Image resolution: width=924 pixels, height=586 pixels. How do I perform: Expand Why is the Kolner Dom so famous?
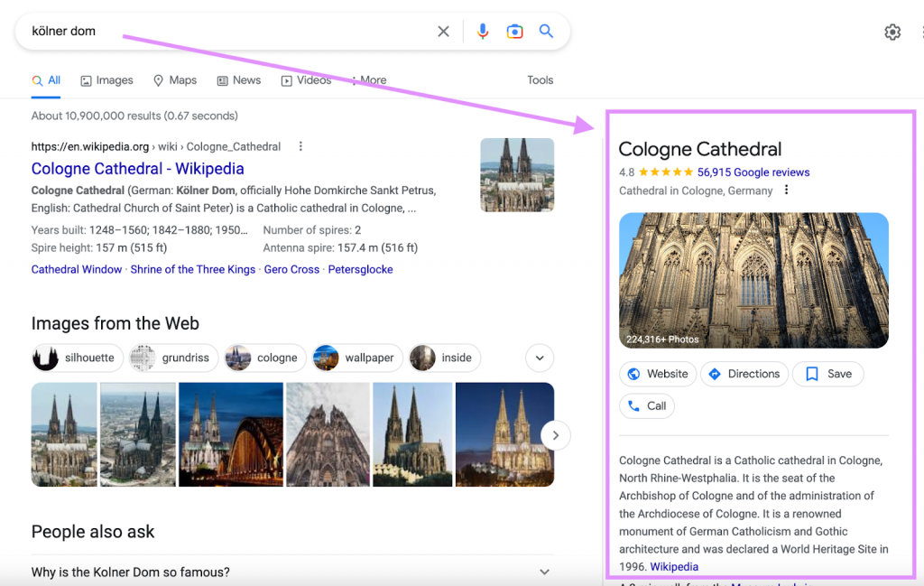[292, 572]
